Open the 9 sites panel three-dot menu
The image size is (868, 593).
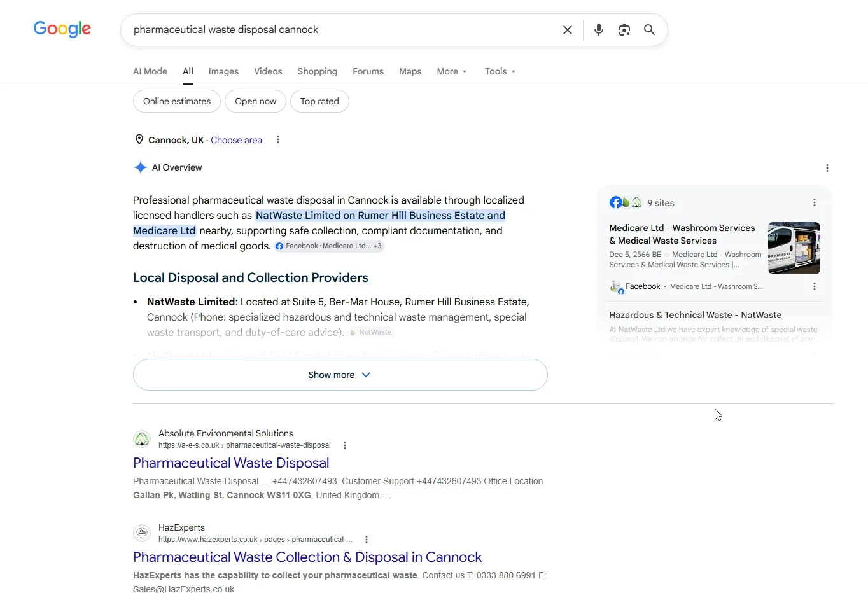click(815, 202)
